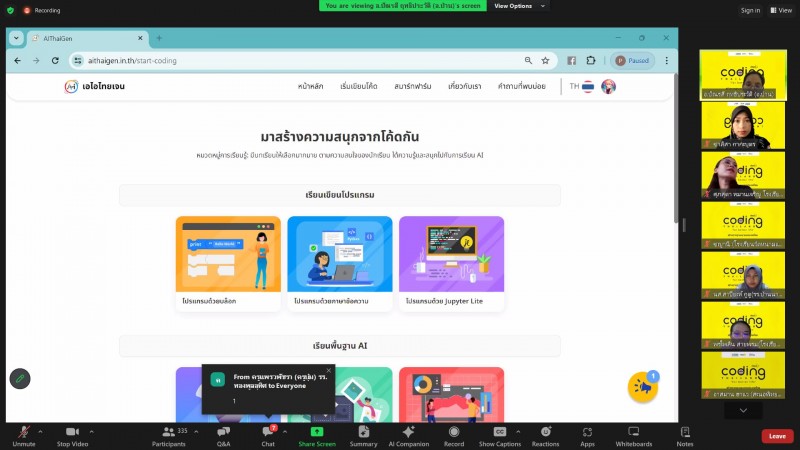Click the Recording indicator
Image resolution: width=800 pixels, height=450 pixels.
click(42, 10)
